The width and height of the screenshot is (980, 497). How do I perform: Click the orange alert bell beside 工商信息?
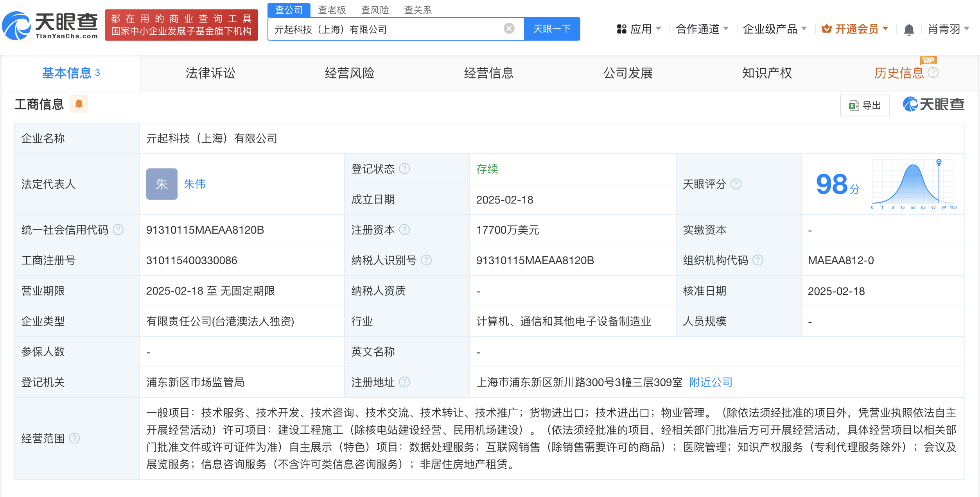[x=79, y=104]
